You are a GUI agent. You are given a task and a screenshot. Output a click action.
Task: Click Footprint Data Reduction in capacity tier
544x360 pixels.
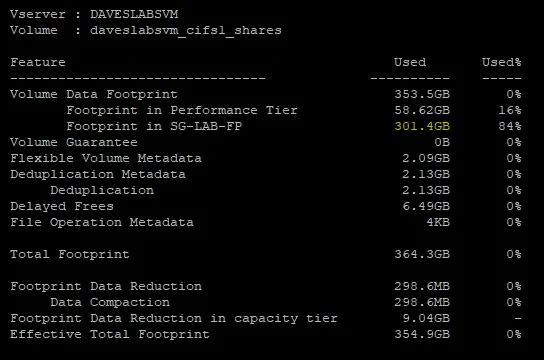click(174, 318)
